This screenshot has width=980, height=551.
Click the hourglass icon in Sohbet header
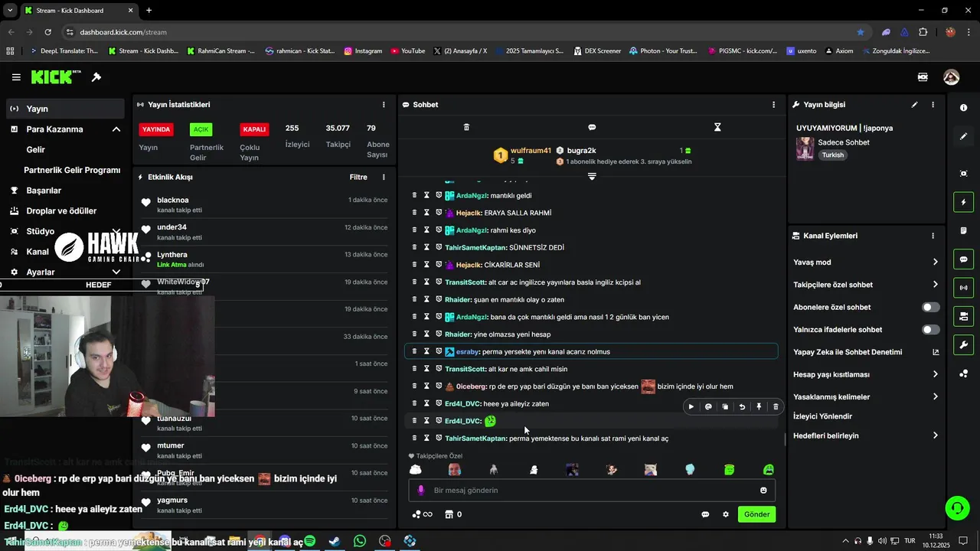[x=717, y=127]
